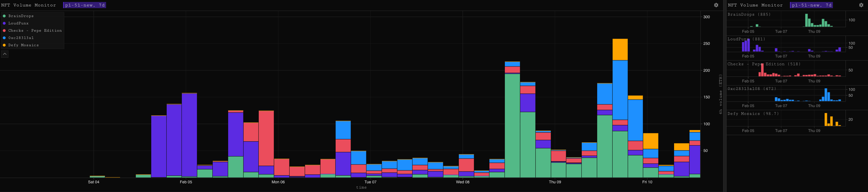Click the p1-51-new, 7d badge in right panel
This screenshot has width=868, height=192.
[x=811, y=5]
